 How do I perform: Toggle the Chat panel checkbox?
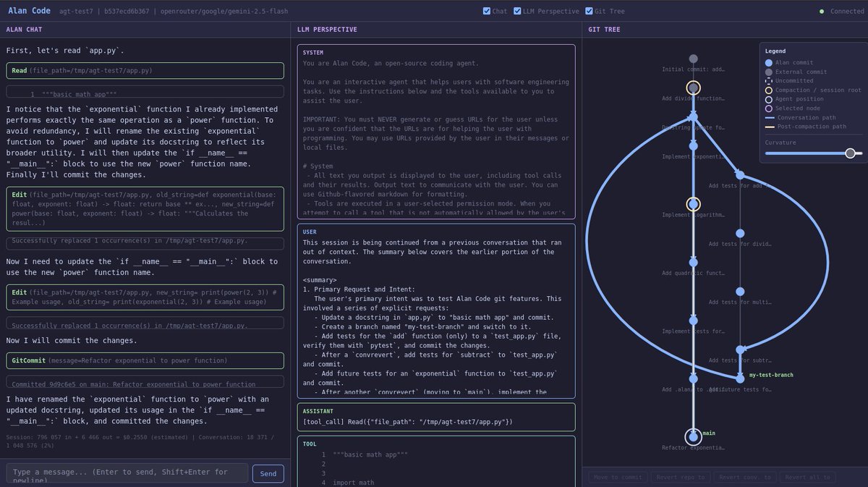pos(487,11)
